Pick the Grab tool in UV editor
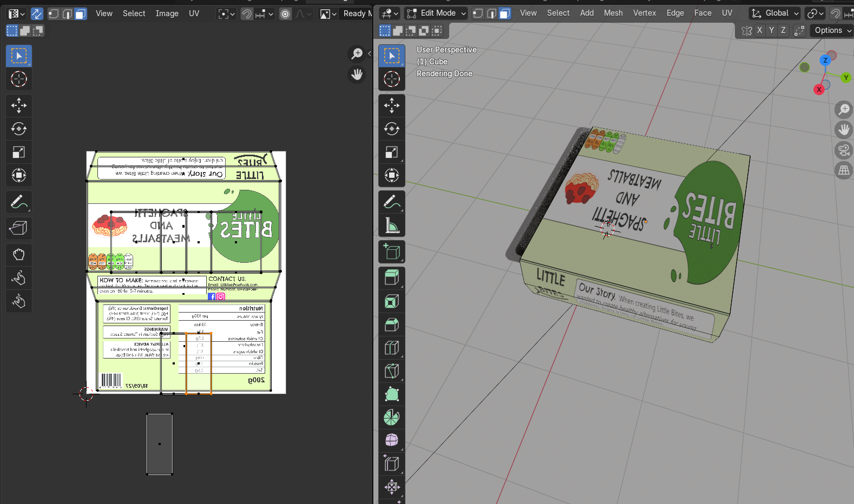This screenshot has height=504, width=854. click(x=18, y=255)
